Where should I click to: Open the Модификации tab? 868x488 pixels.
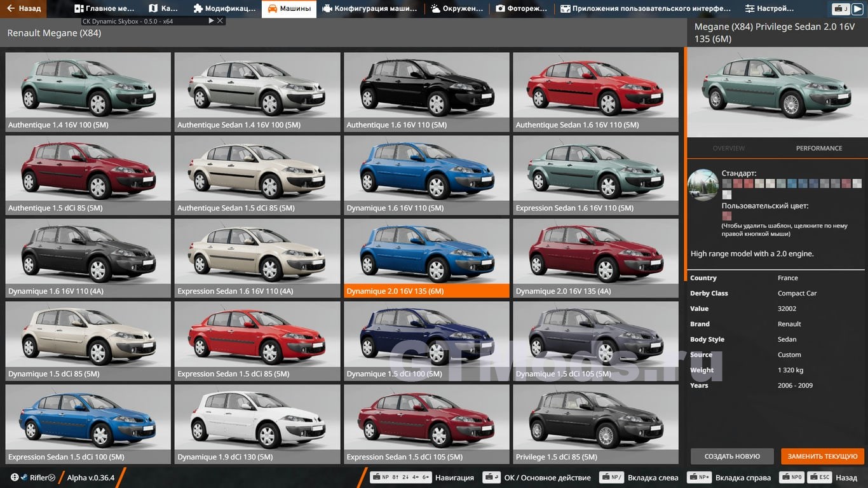pos(224,9)
